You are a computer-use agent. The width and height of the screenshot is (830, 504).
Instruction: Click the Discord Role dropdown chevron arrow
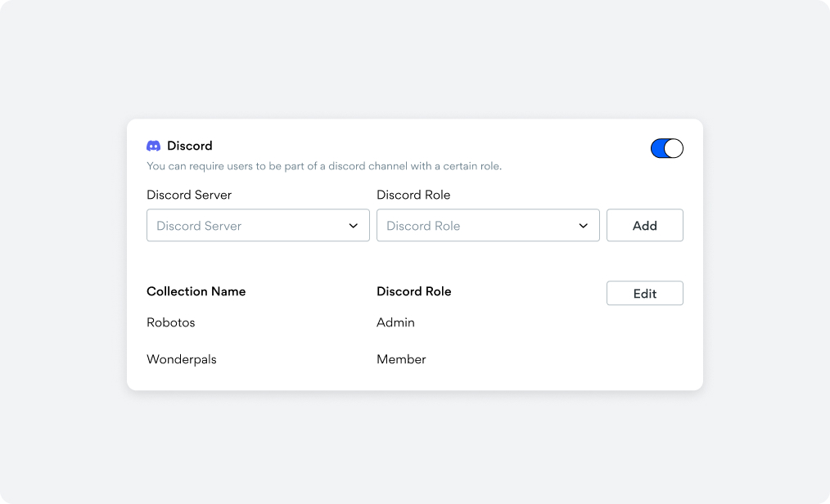(x=584, y=226)
